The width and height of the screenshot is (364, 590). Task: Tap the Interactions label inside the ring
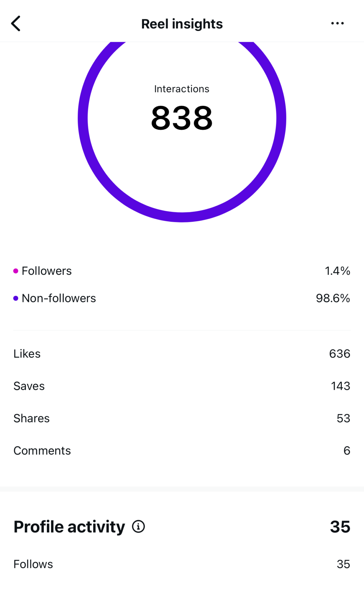coord(182,89)
